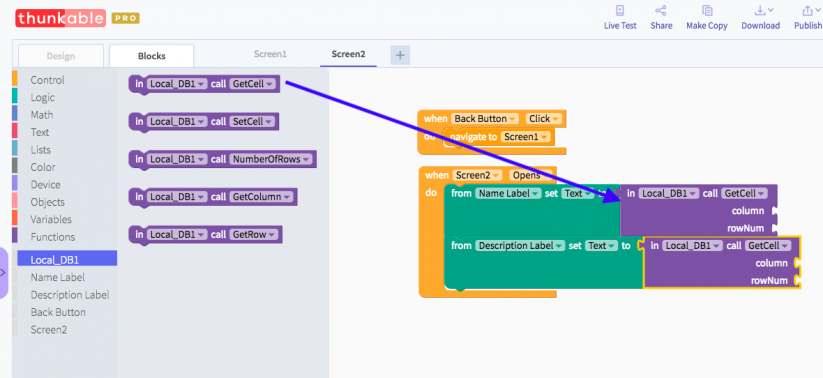Open GetCell dropdown on the highlighted workspace block
The width and height of the screenshot is (823, 378).
click(x=768, y=245)
